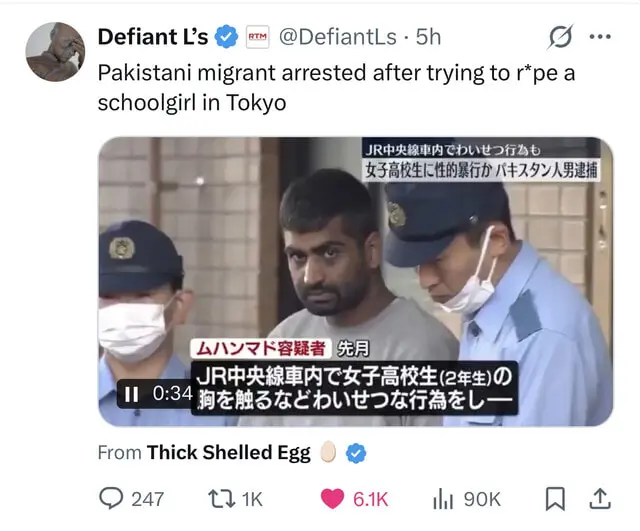Bookmark this post
The image size is (640, 531).
556,499
